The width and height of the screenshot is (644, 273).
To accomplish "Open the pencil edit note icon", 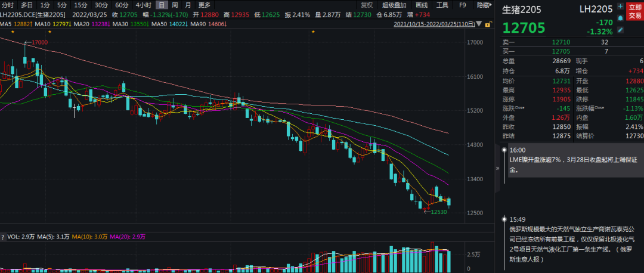I will pos(620,30).
